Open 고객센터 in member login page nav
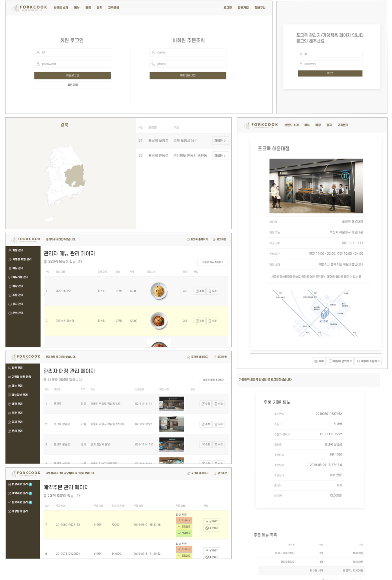The height and width of the screenshot is (580, 392). [x=114, y=8]
